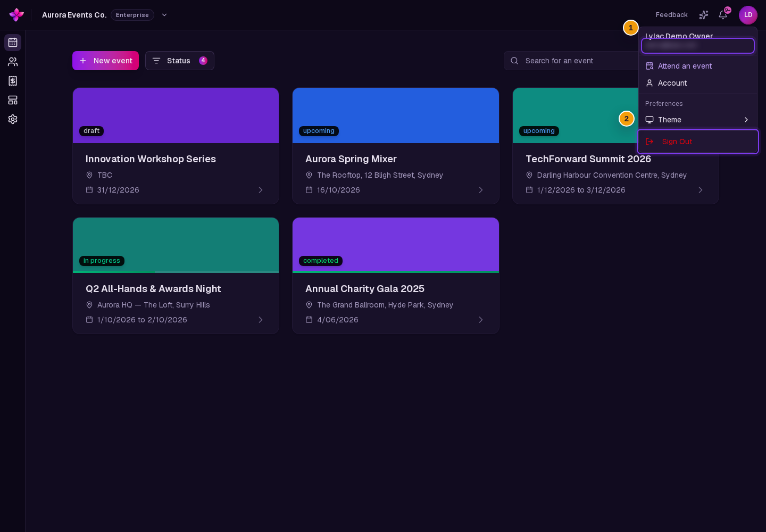Viewport: 766px width, 532px height.
Task: Open TechForward Summit 2026 card chevron
Action: pyautogui.click(x=701, y=190)
